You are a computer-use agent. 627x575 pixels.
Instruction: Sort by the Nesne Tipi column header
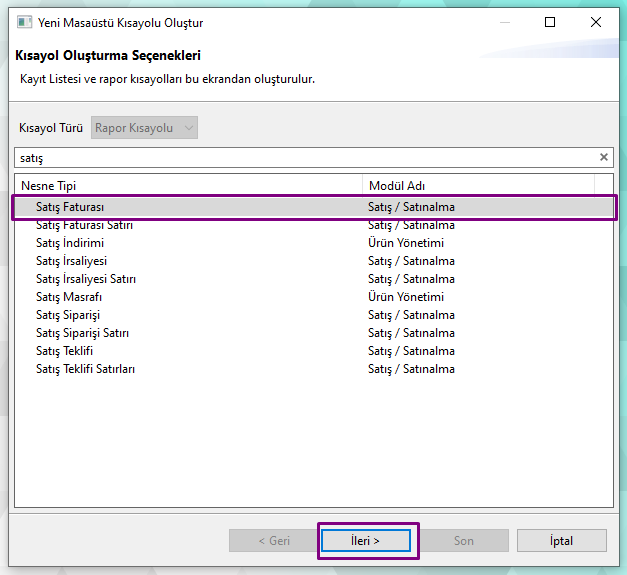[188, 185]
